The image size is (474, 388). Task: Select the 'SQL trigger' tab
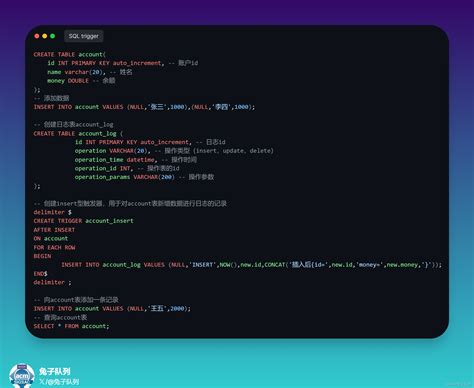tap(84, 36)
